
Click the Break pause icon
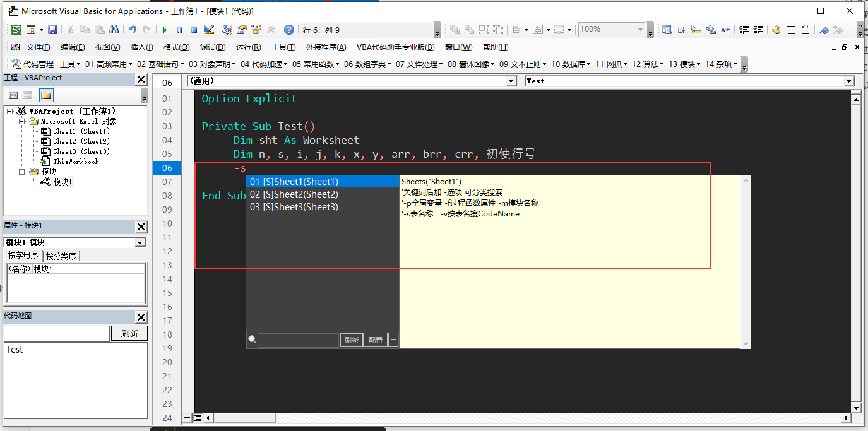tap(179, 30)
